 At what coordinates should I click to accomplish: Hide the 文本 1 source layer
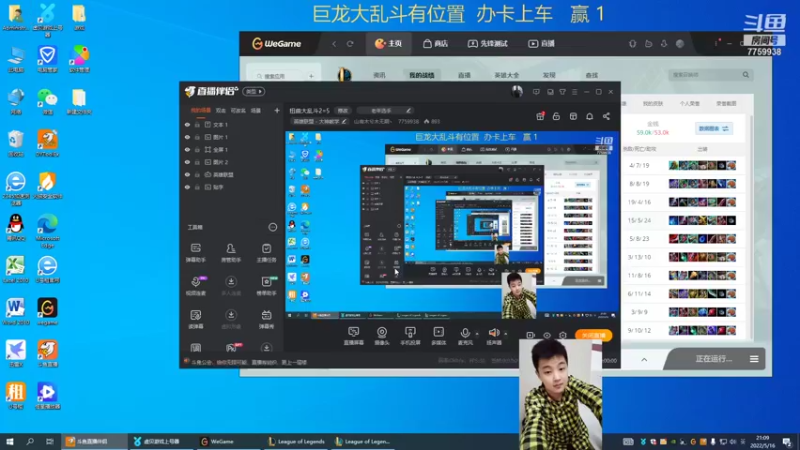tap(187, 124)
